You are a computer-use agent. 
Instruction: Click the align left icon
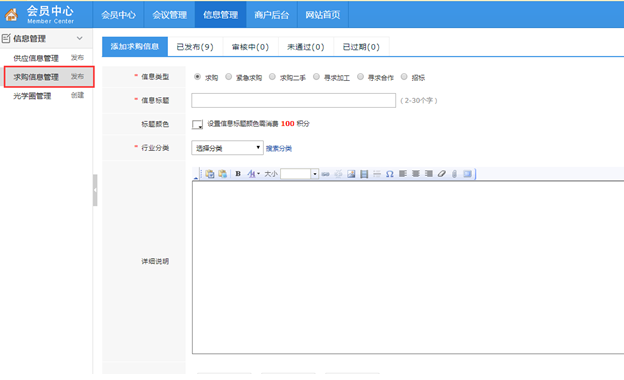tap(403, 174)
